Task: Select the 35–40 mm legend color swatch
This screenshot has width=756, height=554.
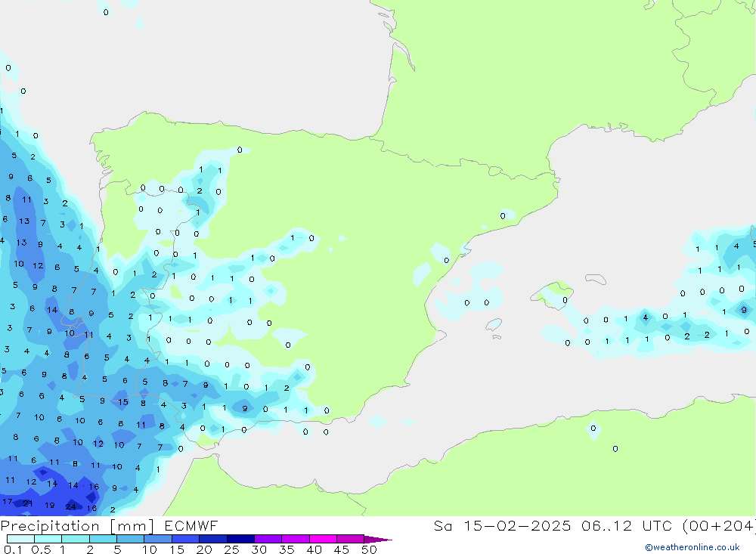Action: click(296, 539)
